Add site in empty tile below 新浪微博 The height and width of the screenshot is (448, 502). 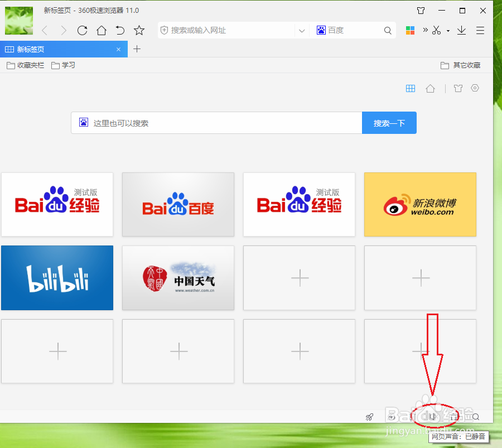click(x=420, y=278)
